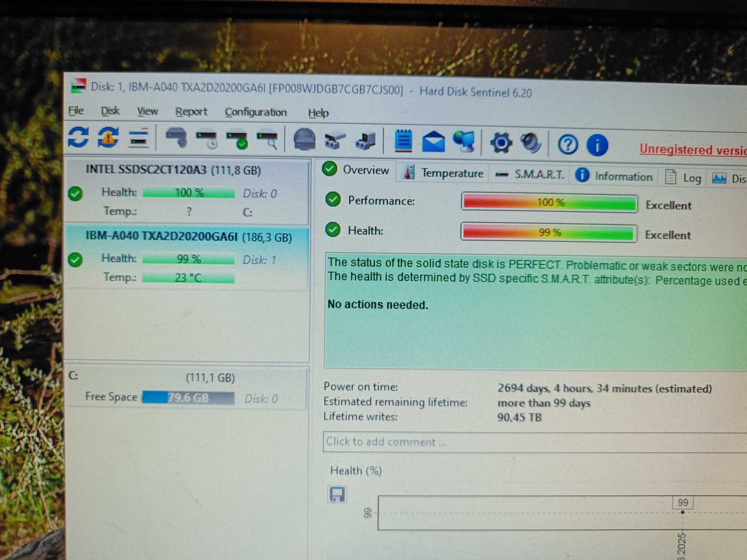
Task: Click the green check icon on Overview tab
Action: (329, 169)
